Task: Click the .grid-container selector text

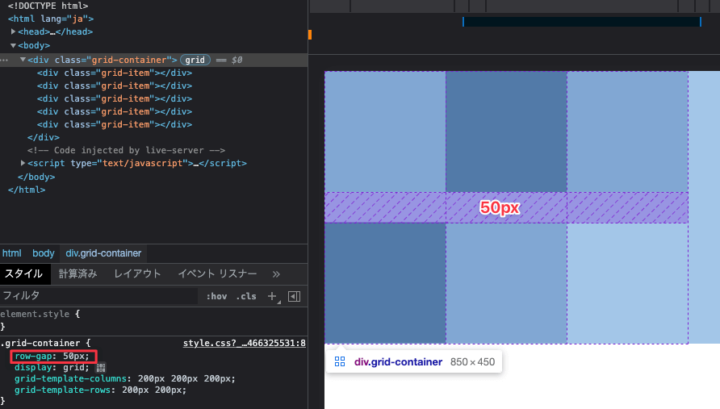Action: click(x=40, y=343)
